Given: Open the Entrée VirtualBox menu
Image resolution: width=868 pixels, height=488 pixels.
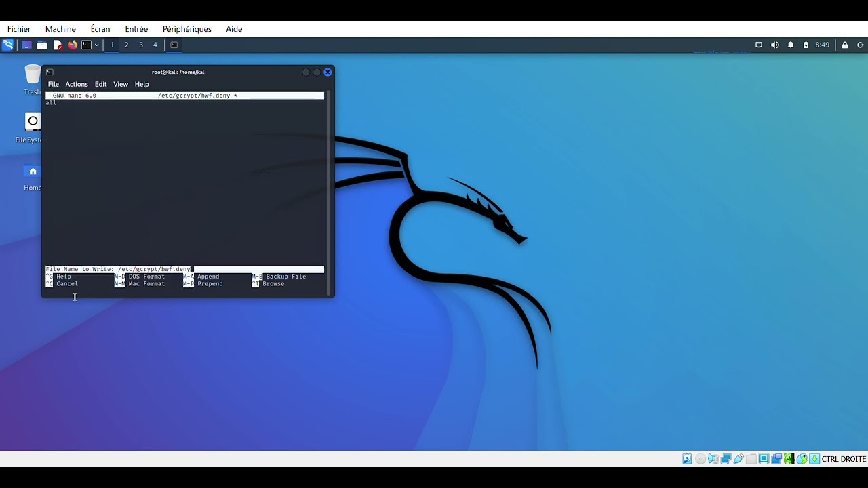Looking at the screenshot, I should point(136,29).
